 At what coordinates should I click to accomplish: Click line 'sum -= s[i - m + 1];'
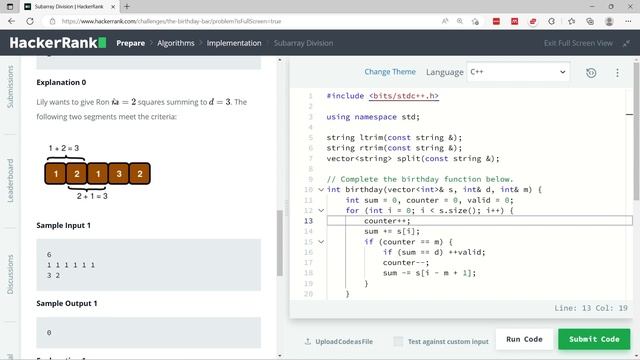point(429,273)
